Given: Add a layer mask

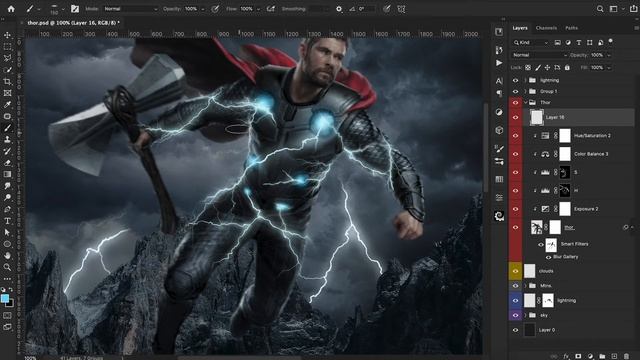Looking at the screenshot, I should [x=578, y=356].
